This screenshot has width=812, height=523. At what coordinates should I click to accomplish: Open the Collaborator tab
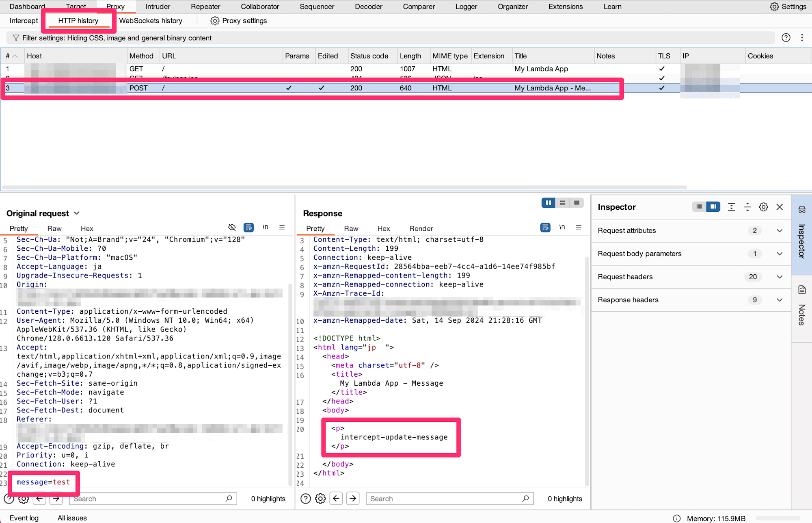pyautogui.click(x=260, y=7)
